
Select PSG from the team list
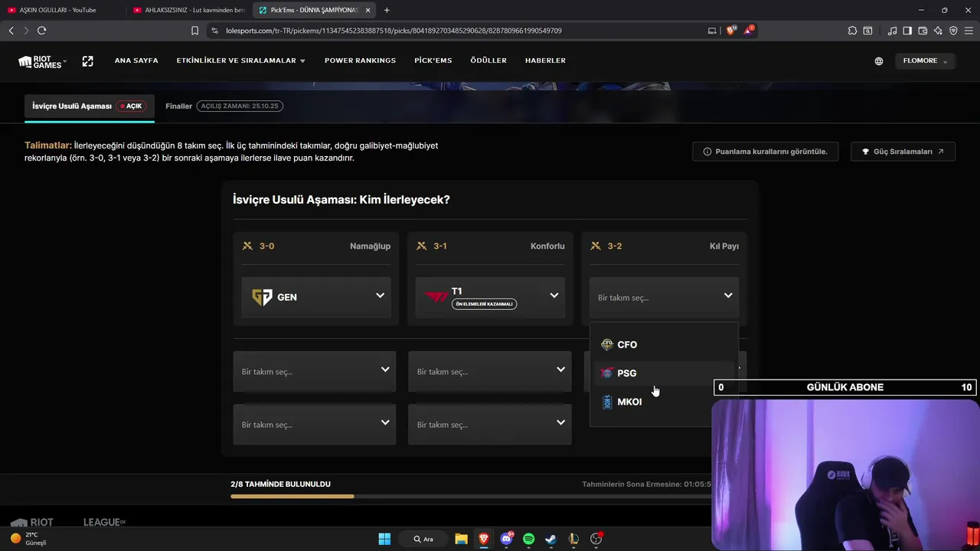coord(664,373)
